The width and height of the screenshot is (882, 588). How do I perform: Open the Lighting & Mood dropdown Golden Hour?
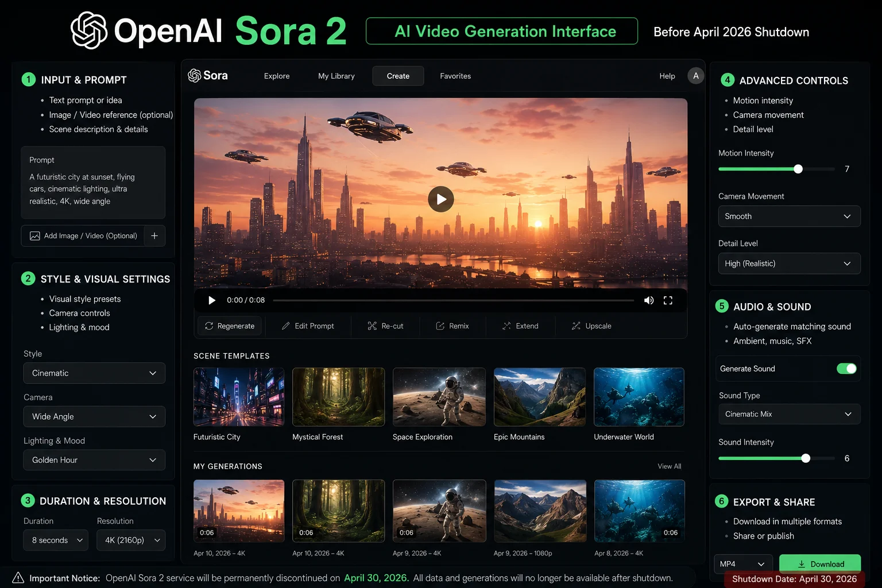coord(94,460)
